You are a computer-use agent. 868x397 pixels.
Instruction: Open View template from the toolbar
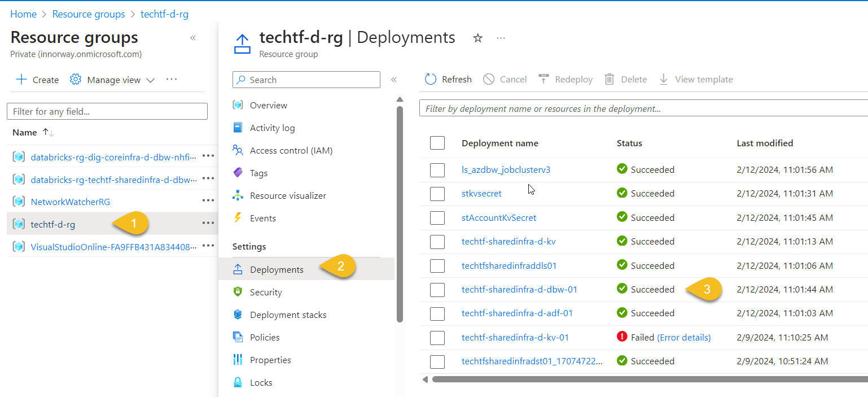click(x=663, y=79)
